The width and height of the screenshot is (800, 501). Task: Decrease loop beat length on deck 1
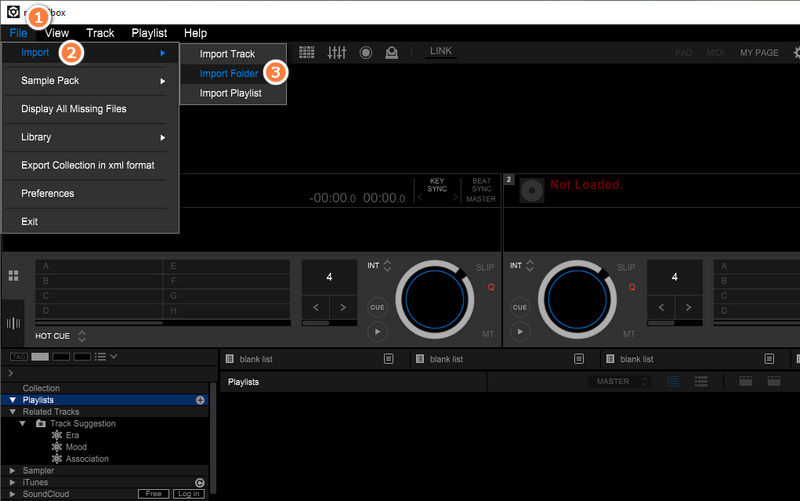pyautogui.click(x=315, y=307)
